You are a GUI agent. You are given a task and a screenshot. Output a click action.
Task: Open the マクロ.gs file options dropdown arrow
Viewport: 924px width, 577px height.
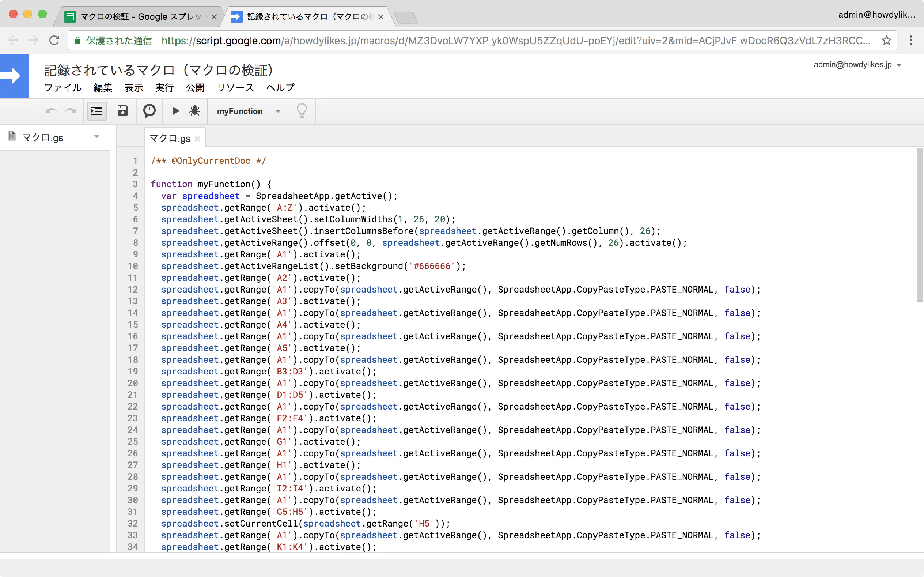(97, 137)
